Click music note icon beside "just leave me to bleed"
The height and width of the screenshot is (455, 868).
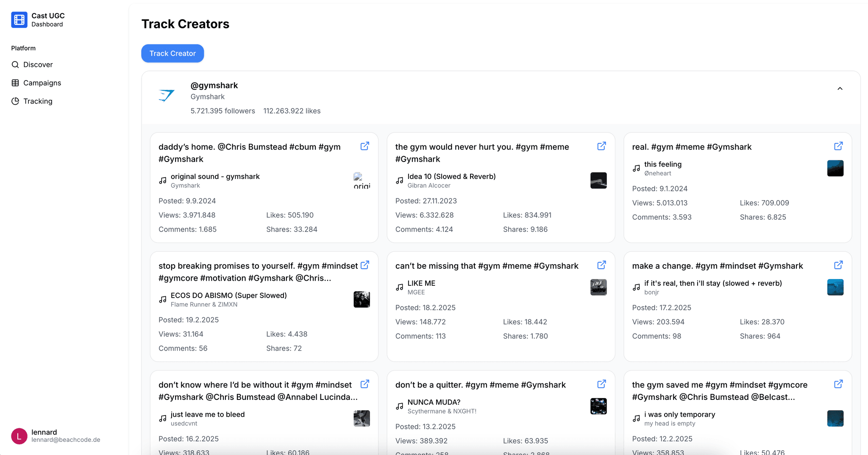click(162, 418)
